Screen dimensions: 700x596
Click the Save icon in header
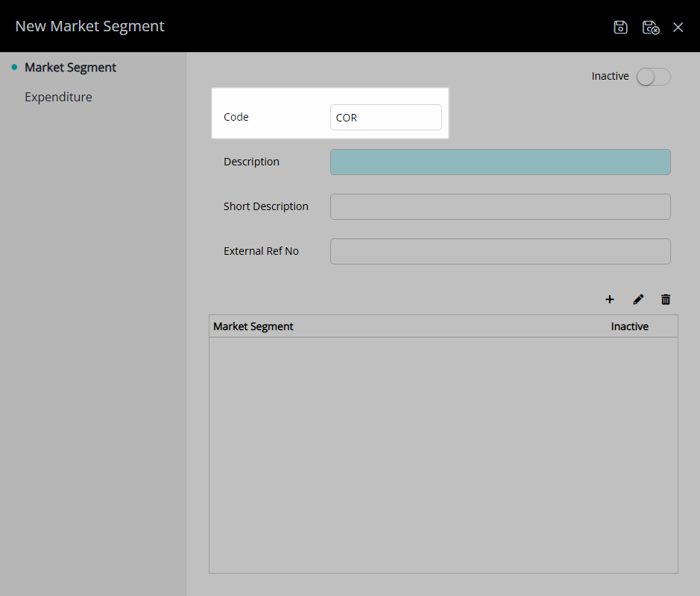[620, 28]
